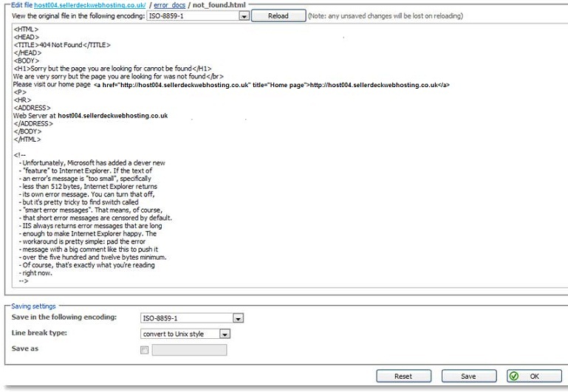Enable the Save as checkbox
The width and height of the screenshot is (568, 392).
[x=144, y=350]
